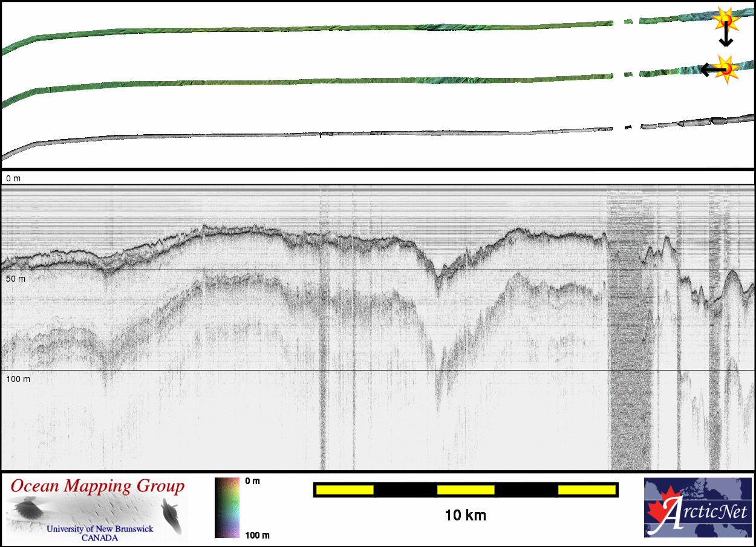Viewport: 756px width, 547px height.
Task: Click the middle yellow segment of the scale bar
Action: (465, 490)
